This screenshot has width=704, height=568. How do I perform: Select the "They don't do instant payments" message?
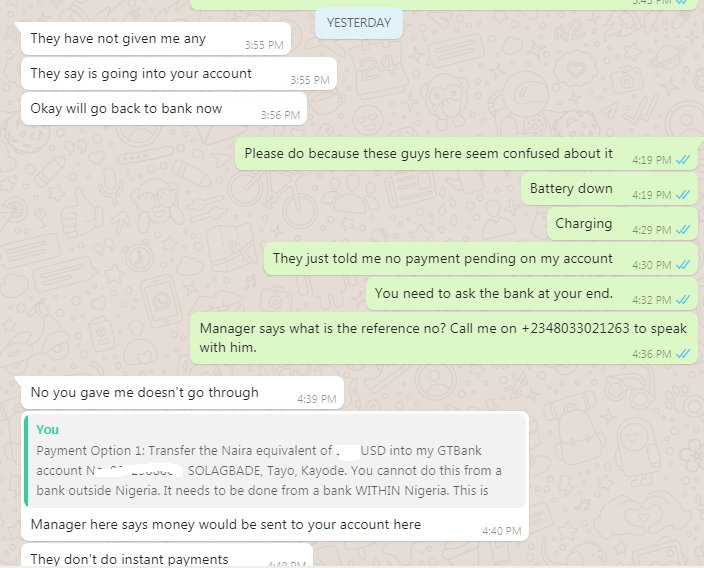click(167, 556)
